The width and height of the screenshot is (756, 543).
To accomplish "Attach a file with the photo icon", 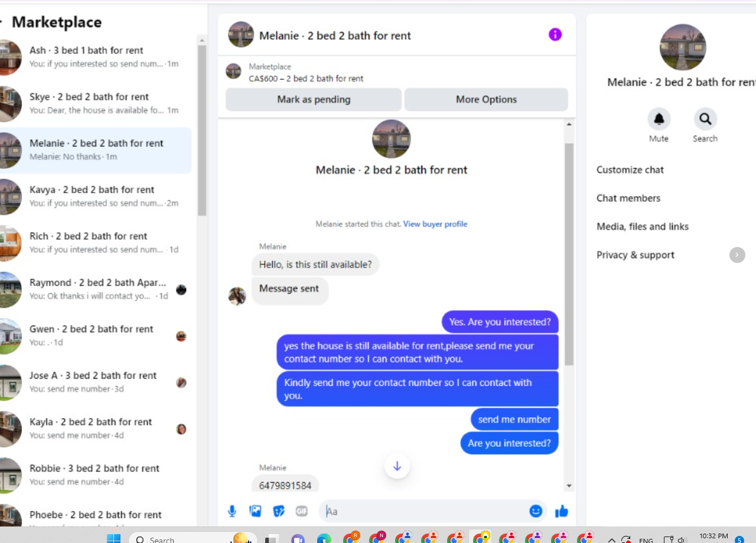I will pyautogui.click(x=255, y=511).
